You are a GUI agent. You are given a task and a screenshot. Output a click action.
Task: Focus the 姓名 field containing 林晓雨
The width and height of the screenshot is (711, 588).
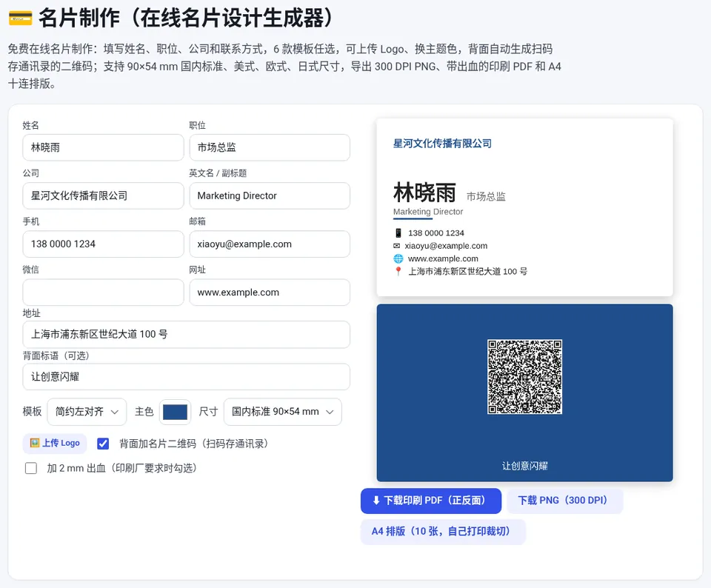pyautogui.click(x=103, y=147)
